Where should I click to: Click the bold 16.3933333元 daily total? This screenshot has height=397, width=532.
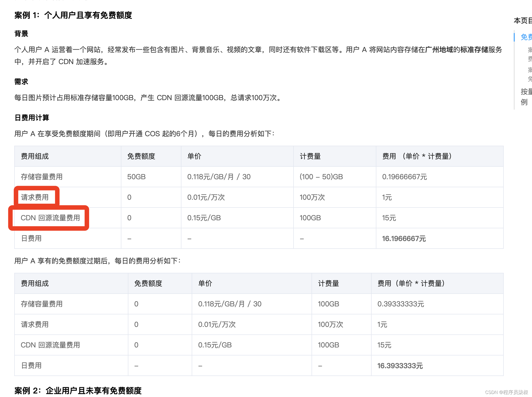click(400, 366)
